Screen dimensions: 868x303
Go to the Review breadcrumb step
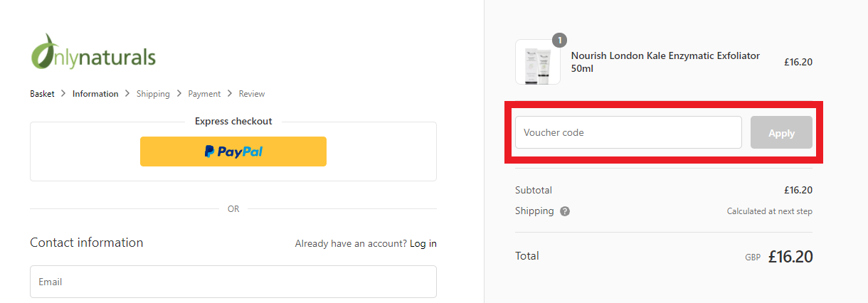(x=252, y=94)
